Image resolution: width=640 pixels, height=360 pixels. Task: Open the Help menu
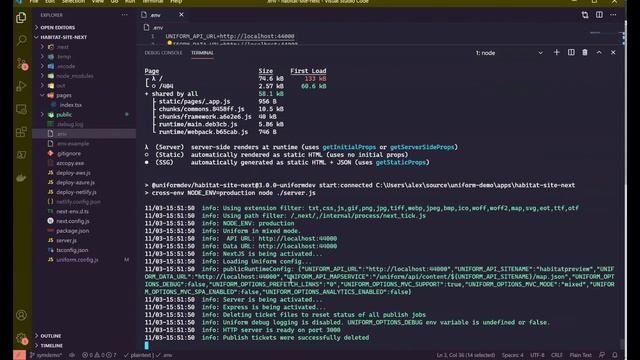pos(176,2)
